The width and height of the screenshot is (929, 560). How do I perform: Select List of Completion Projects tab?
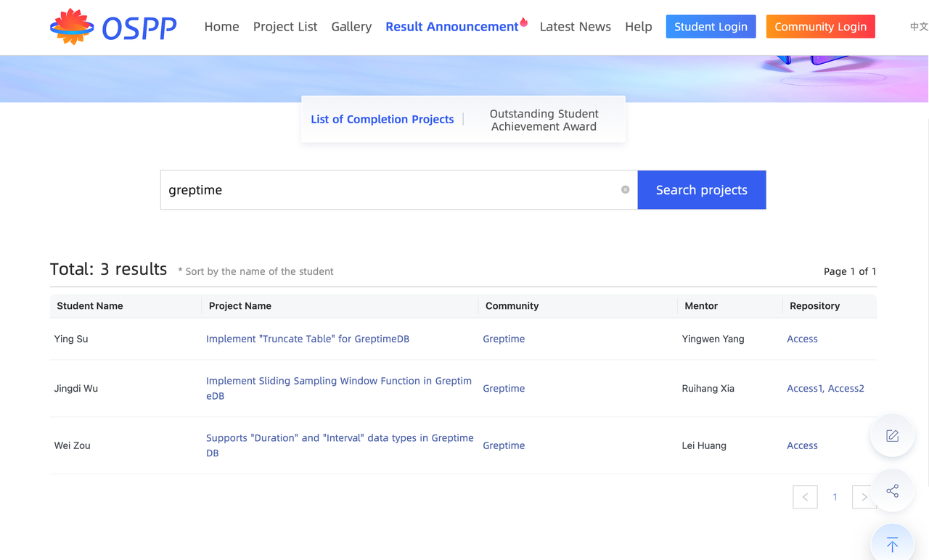point(382,120)
